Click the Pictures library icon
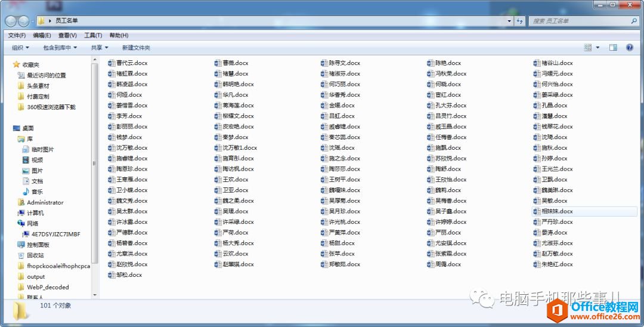This screenshot has width=644, height=327. click(26, 171)
